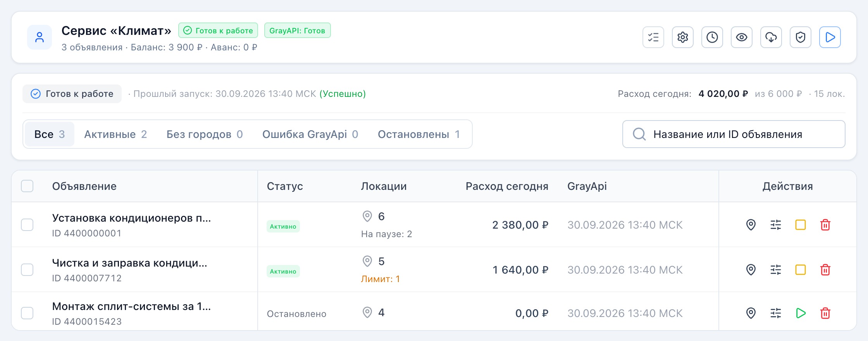The image size is (868, 341).
Task: Open ad title Установка кондиционеров п...
Action: [132, 218]
